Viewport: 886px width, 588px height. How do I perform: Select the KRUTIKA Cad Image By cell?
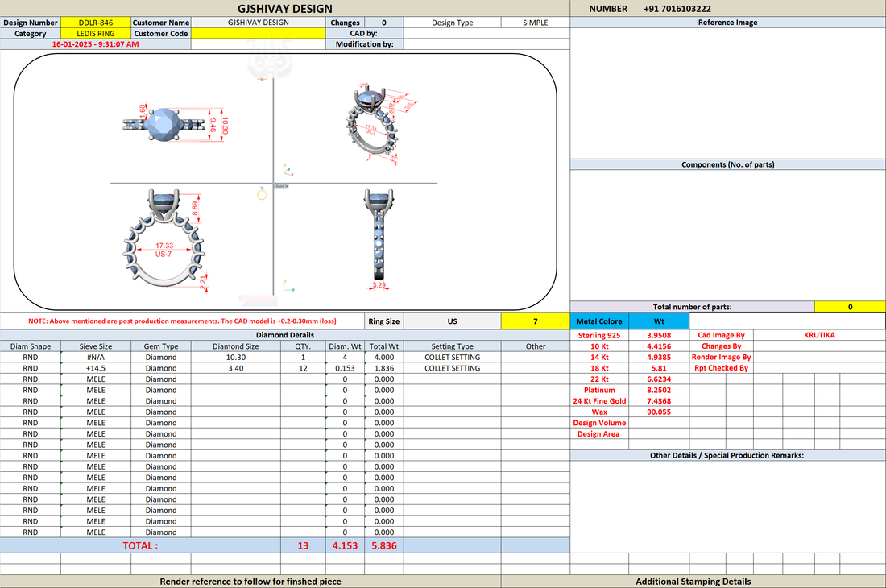click(x=819, y=335)
